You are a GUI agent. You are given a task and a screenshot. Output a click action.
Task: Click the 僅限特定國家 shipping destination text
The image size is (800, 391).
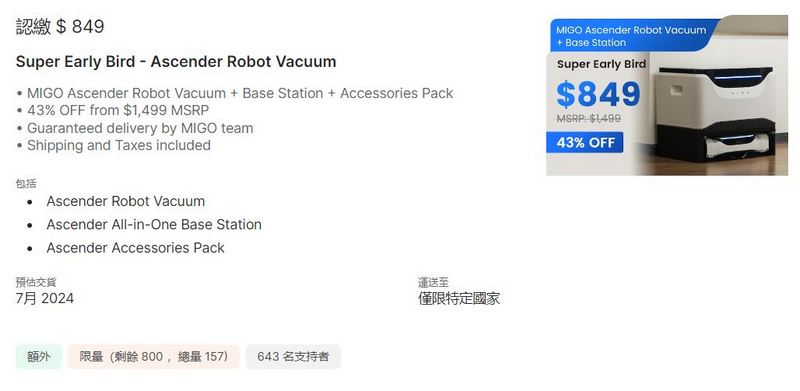coord(459,299)
